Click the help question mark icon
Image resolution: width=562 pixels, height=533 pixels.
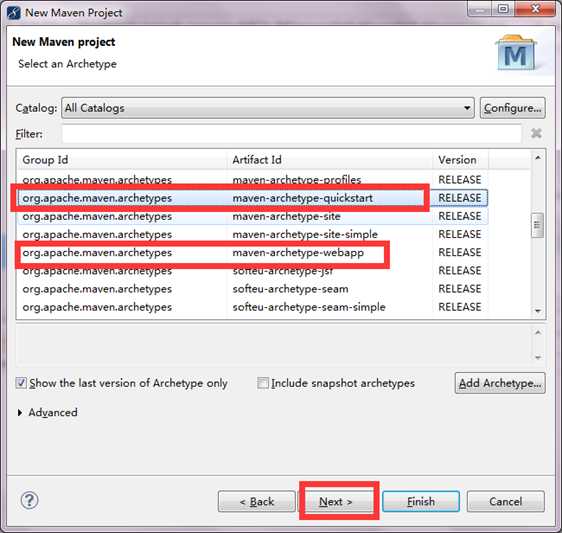(29, 500)
